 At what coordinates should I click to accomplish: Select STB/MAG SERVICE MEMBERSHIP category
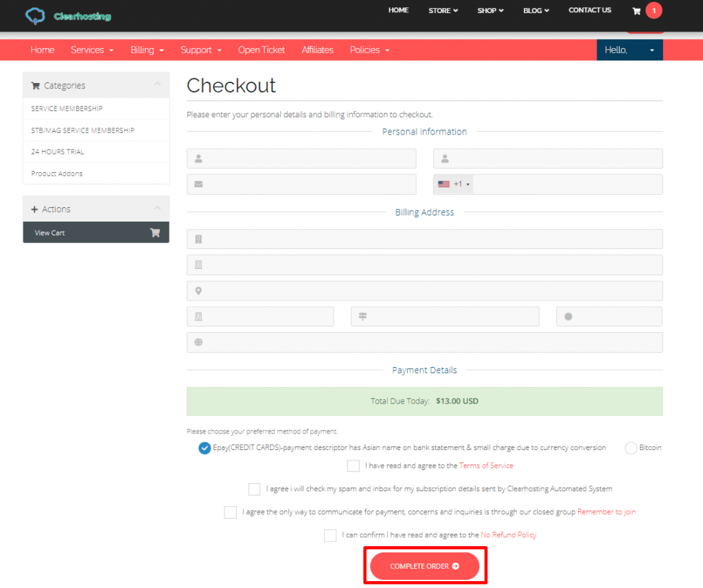[96, 130]
